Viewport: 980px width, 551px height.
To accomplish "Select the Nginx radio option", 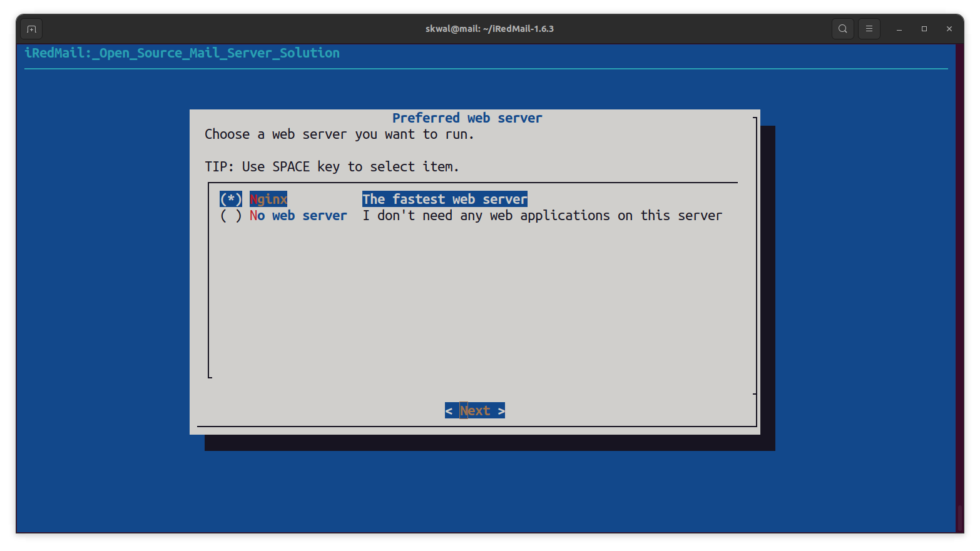I will click(x=230, y=199).
